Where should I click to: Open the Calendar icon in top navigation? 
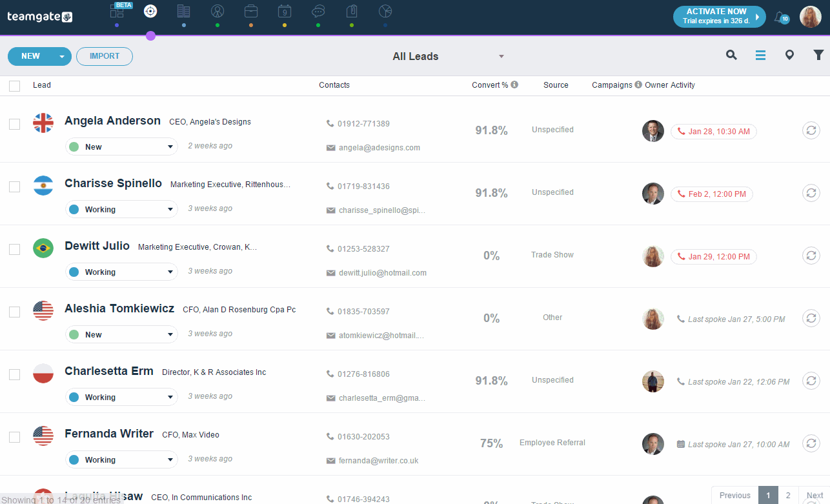[285, 12]
